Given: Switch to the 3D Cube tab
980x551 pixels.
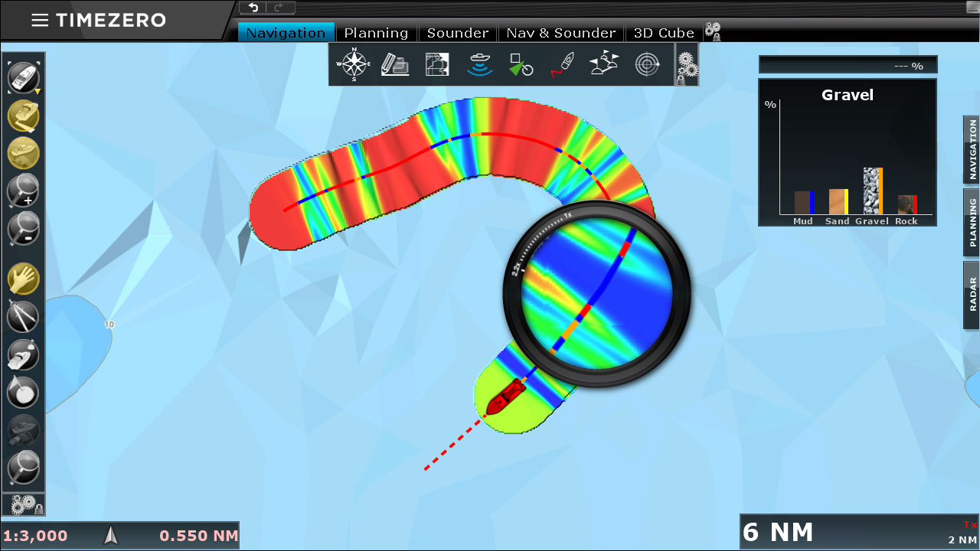Looking at the screenshot, I should pyautogui.click(x=664, y=33).
